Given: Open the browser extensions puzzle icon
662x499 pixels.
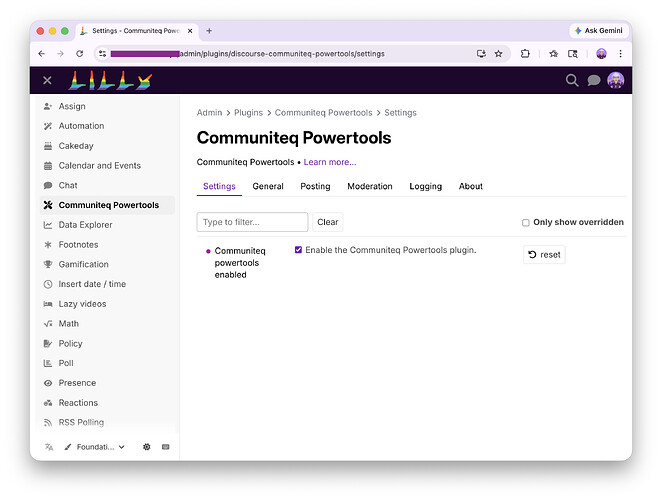Looking at the screenshot, I should click(525, 54).
